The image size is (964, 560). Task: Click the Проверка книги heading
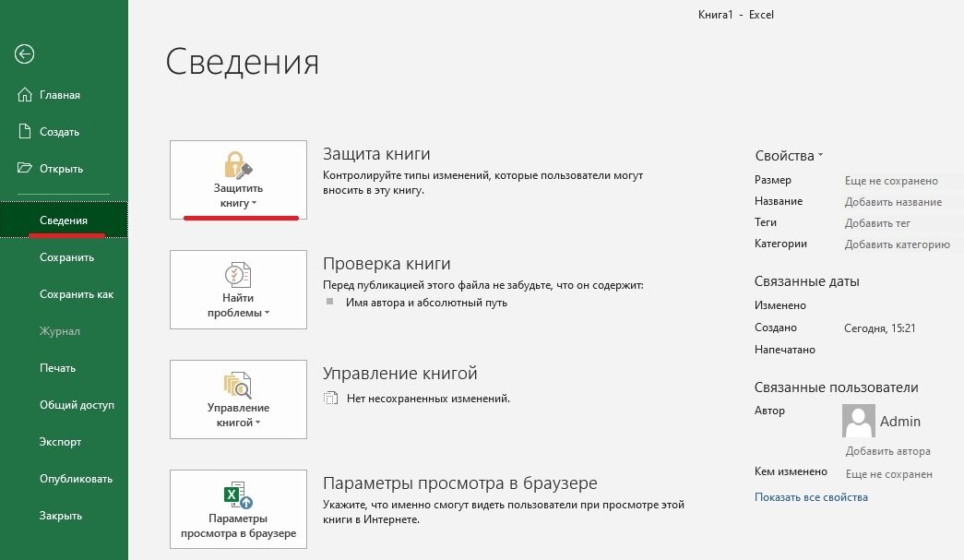point(387,263)
